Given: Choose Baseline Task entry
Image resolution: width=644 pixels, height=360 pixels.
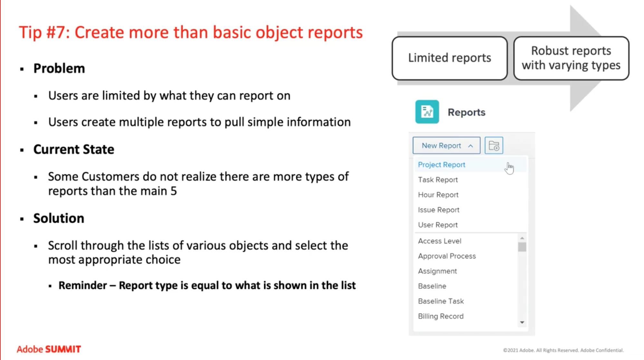Looking at the screenshot, I should [441, 301].
